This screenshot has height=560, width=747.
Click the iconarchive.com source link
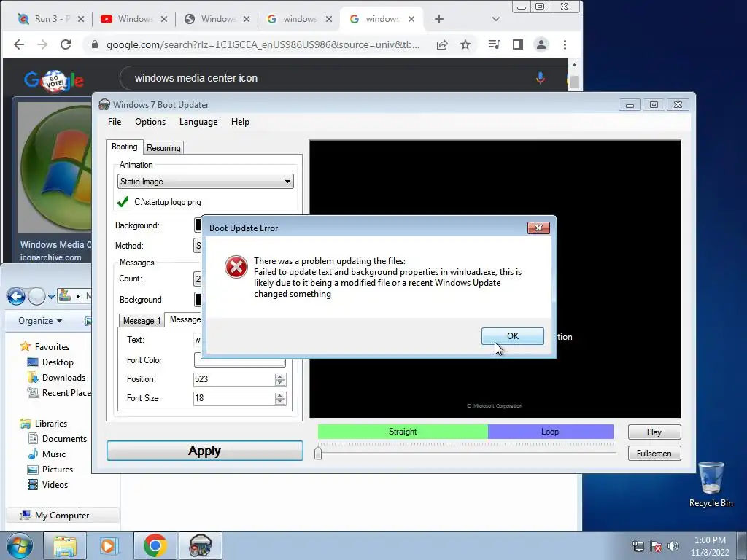50,257
